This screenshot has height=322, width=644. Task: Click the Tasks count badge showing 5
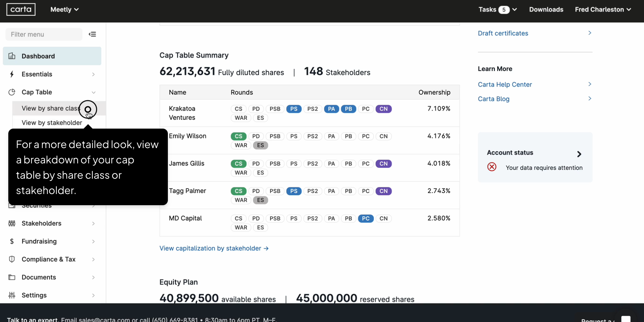[504, 10]
